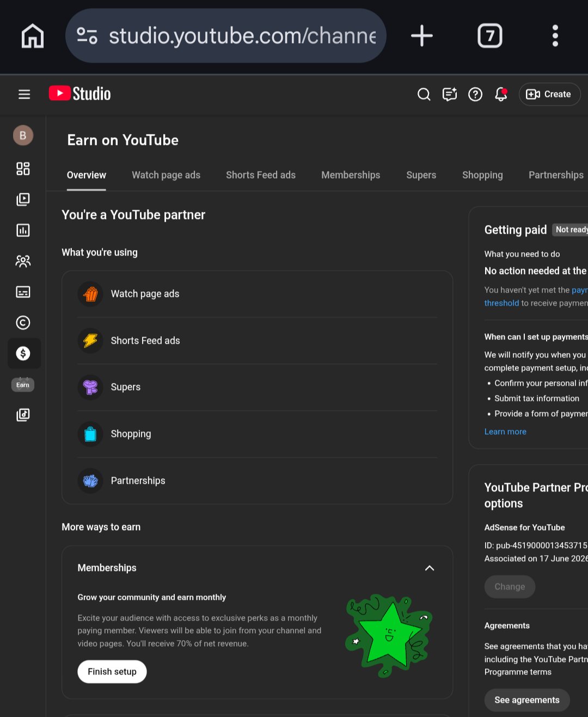The width and height of the screenshot is (588, 717).
Task: Open the Supers row
Action: pos(258,387)
